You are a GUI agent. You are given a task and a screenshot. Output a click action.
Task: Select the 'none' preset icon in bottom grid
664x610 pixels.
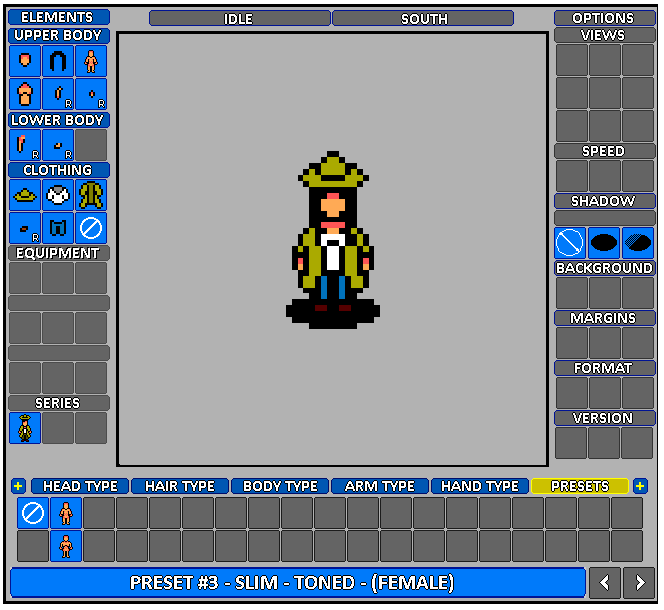33,513
